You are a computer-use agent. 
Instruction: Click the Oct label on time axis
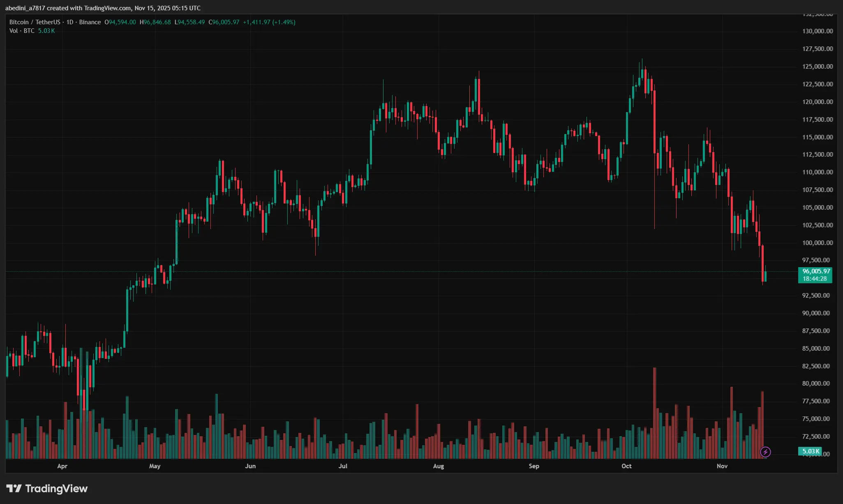[626, 466]
